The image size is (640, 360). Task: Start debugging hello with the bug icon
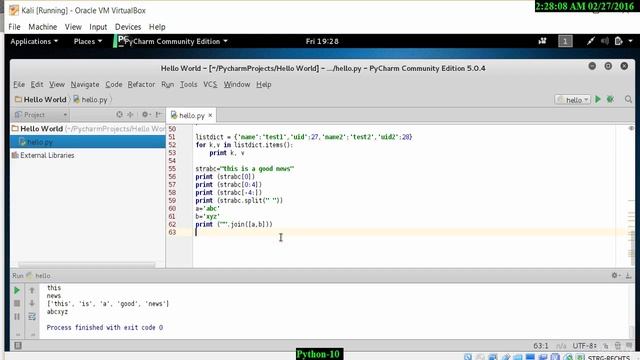click(x=610, y=99)
